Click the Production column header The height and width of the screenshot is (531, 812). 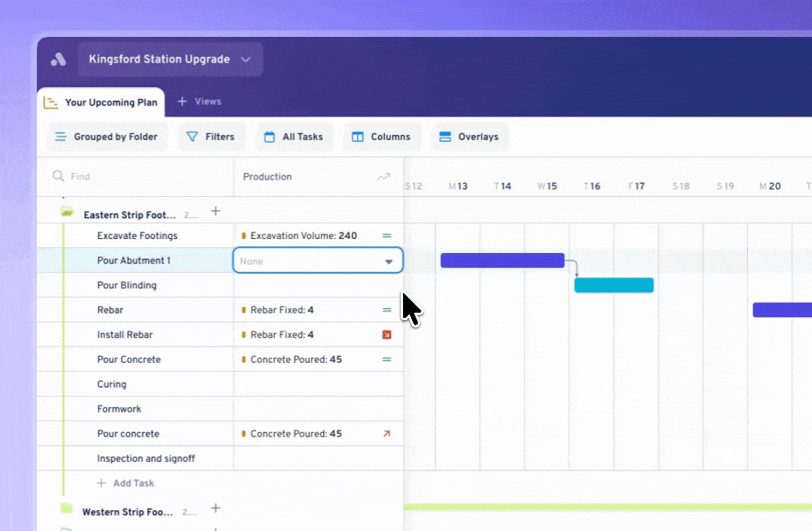(267, 177)
